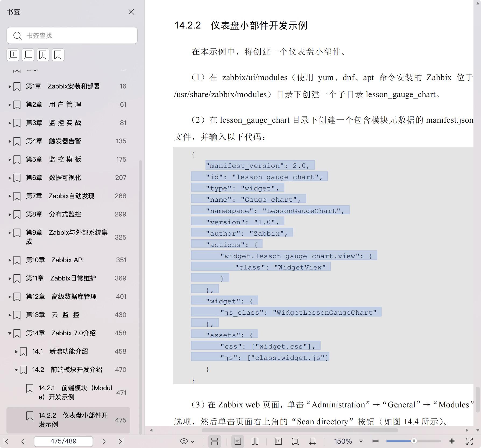
Task: Expand 第3章 监控实战 bookmark
Action: 10,123
